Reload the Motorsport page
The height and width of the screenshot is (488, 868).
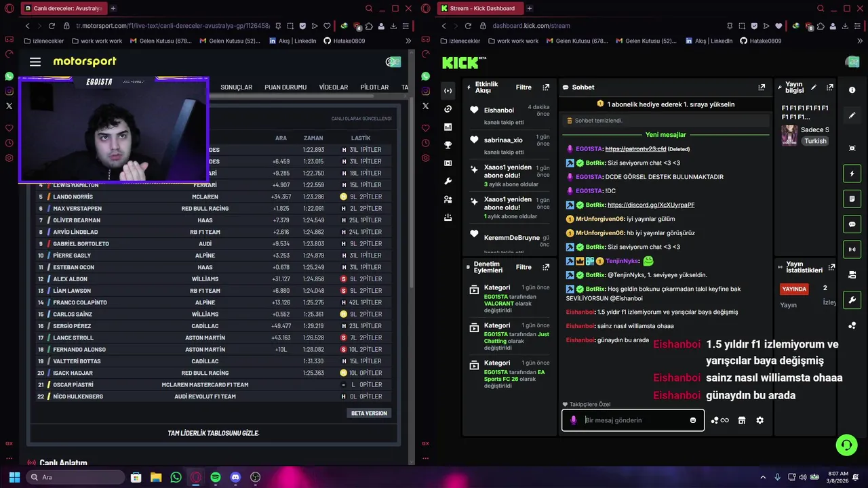[x=52, y=26]
